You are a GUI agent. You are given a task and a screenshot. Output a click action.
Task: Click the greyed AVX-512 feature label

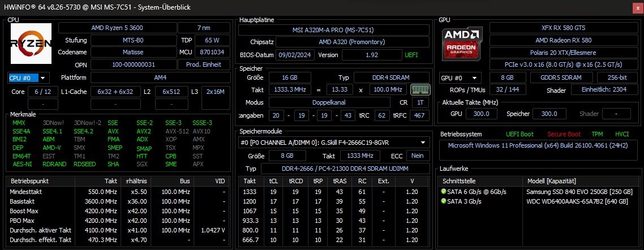(177, 131)
